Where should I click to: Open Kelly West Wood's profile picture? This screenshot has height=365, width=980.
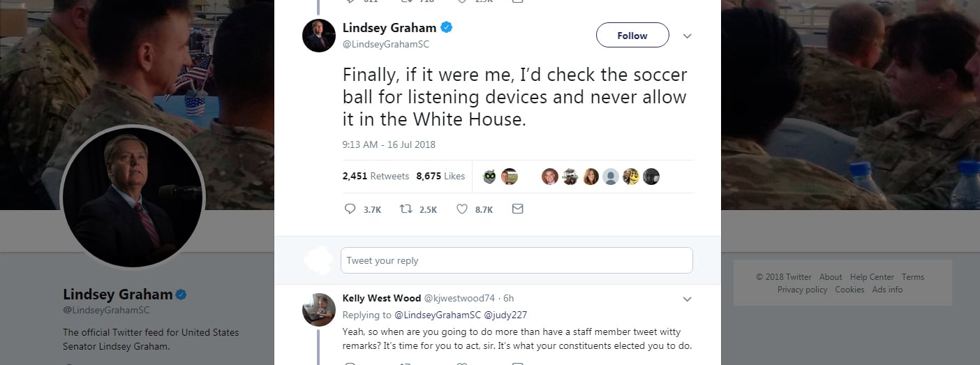point(319,310)
